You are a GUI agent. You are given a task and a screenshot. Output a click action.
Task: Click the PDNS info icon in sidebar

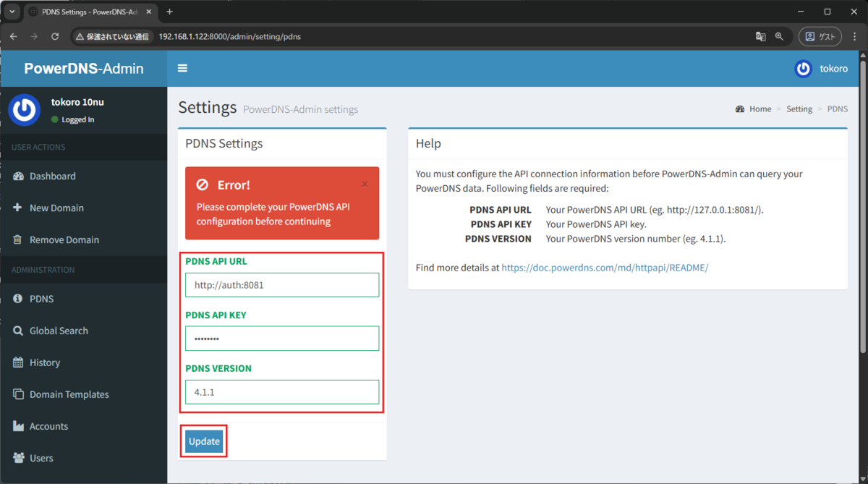click(17, 299)
